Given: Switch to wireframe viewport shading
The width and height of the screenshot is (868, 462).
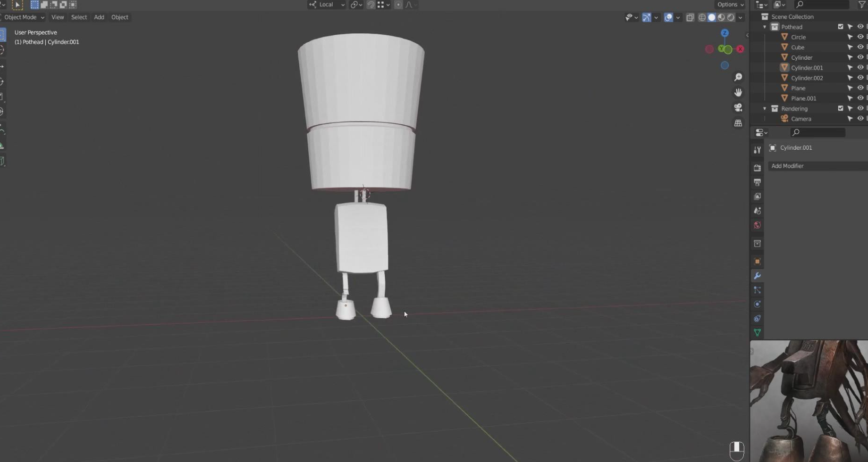Looking at the screenshot, I should 702,17.
